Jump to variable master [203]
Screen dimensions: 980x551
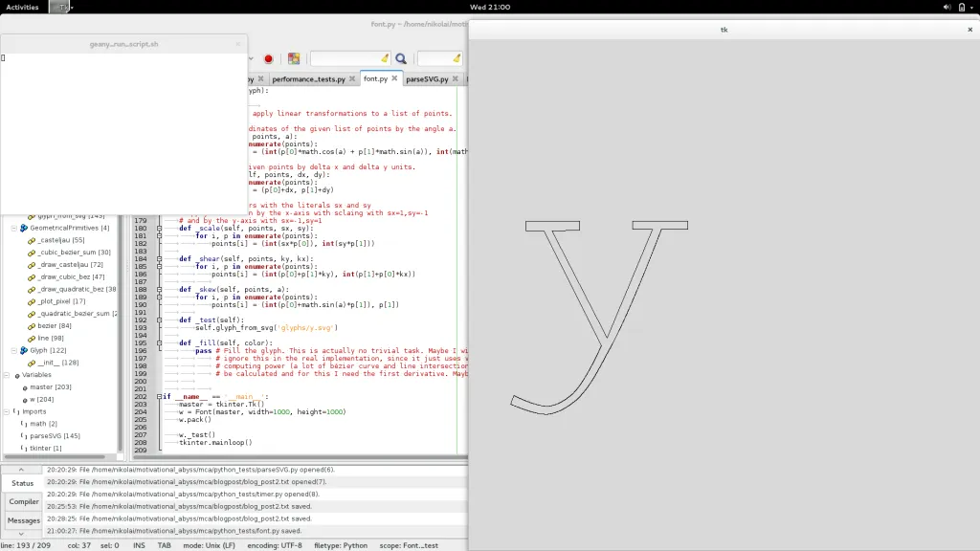click(x=50, y=387)
